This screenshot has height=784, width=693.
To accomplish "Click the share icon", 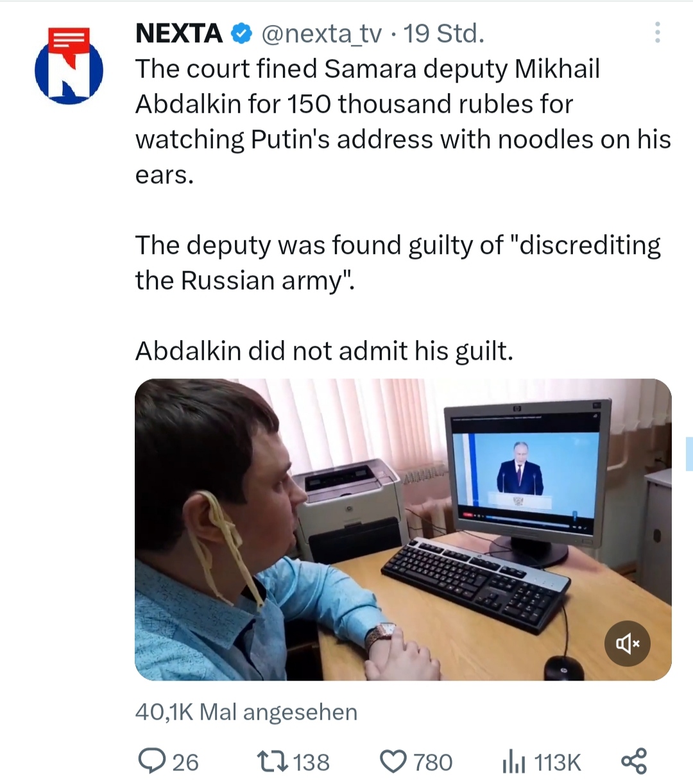I will pyautogui.click(x=634, y=762).
